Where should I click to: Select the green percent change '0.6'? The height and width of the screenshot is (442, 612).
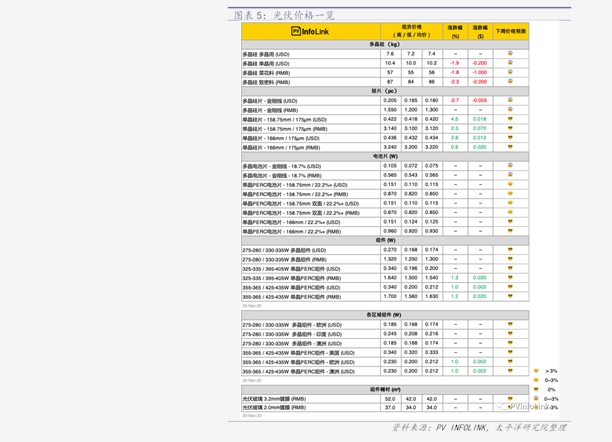pyautogui.click(x=455, y=147)
